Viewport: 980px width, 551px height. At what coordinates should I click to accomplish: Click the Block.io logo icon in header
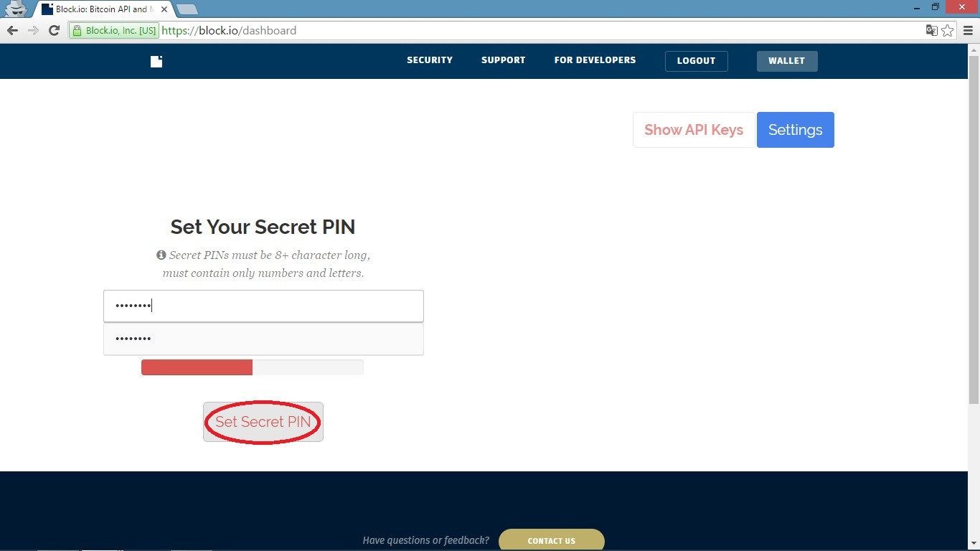(156, 61)
